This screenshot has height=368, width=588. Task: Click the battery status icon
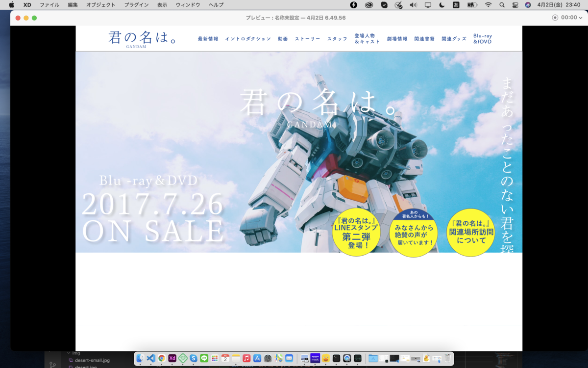472,4
